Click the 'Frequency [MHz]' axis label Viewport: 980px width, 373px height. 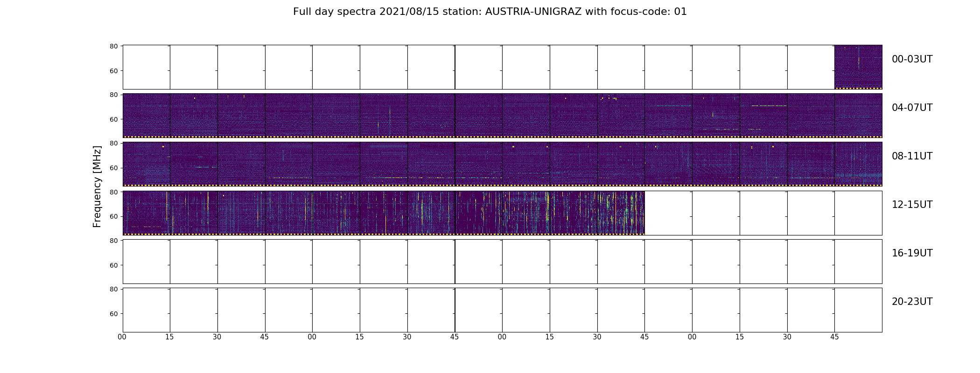[97, 186]
